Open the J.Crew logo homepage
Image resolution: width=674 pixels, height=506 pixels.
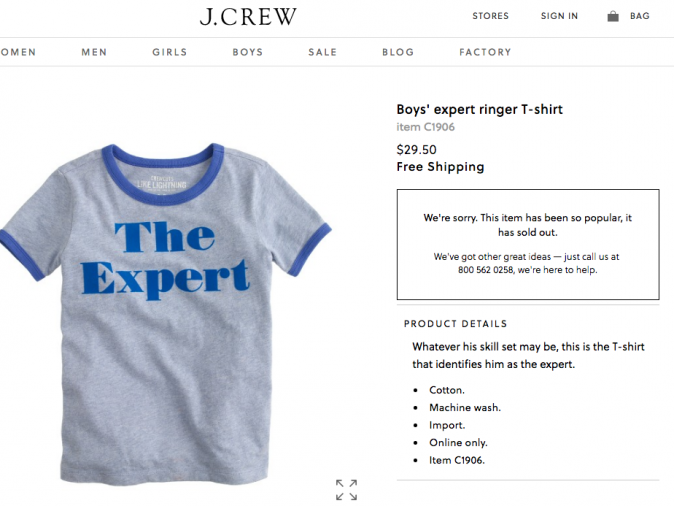(x=248, y=17)
